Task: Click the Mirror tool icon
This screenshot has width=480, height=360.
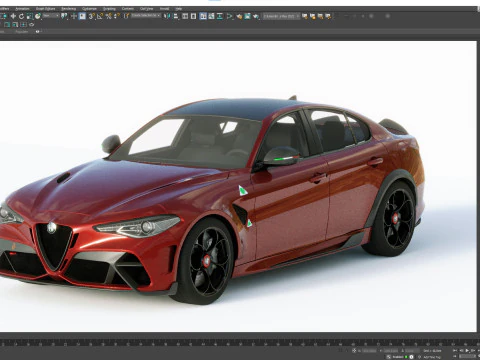Action: pyautogui.click(x=167, y=16)
